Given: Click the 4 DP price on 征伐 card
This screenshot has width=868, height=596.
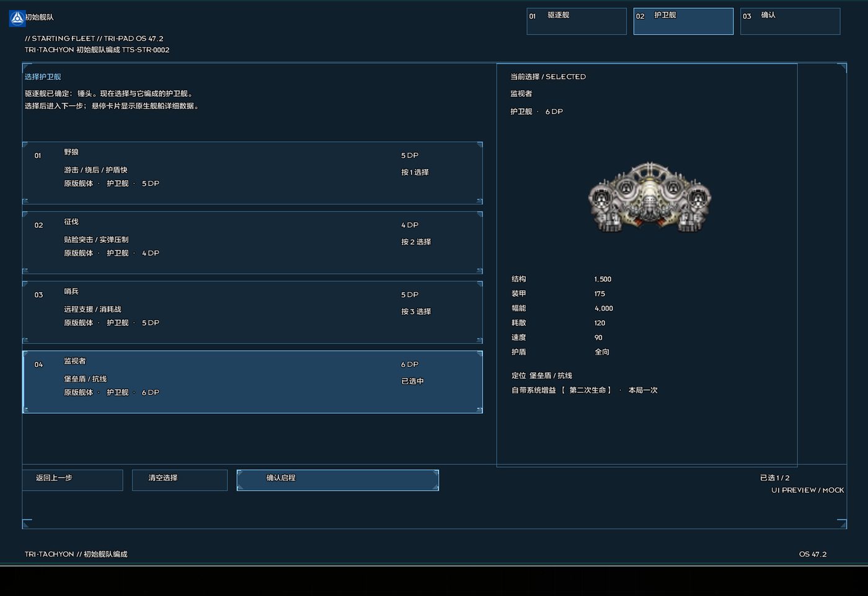Looking at the screenshot, I should (410, 225).
